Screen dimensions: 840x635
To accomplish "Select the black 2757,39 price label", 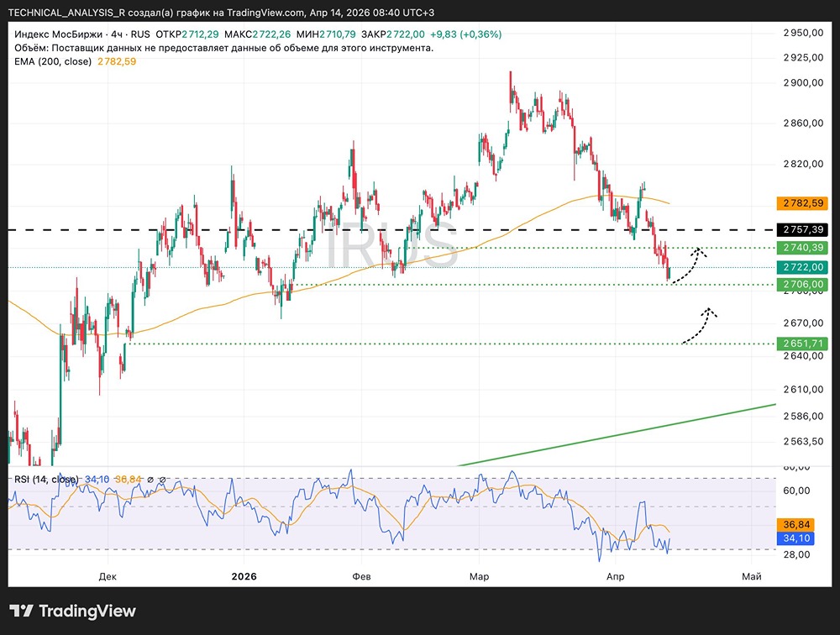I will (x=805, y=229).
